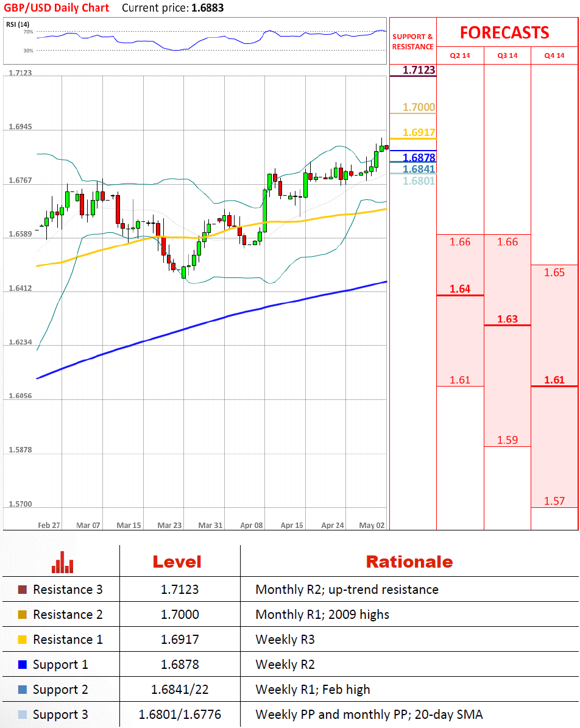The image size is (580, 728).
Task: Click the bold 1.64 Q2 14 forecast value
Action: [460, 289]
